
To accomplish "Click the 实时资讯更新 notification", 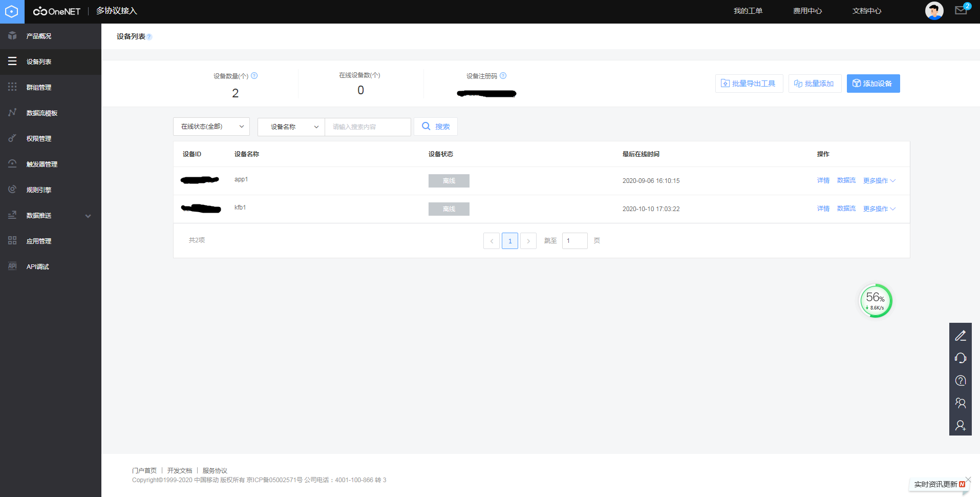I will coord(939,485).
